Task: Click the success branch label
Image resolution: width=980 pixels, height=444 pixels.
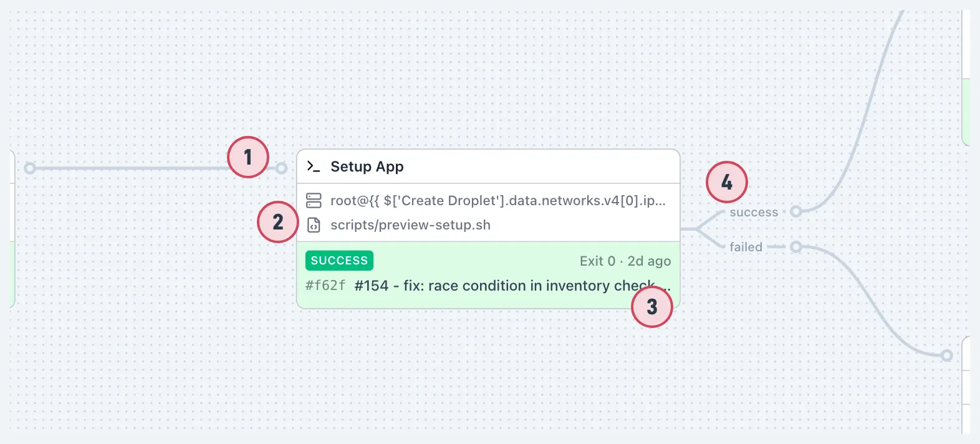Action: [754, 212]
